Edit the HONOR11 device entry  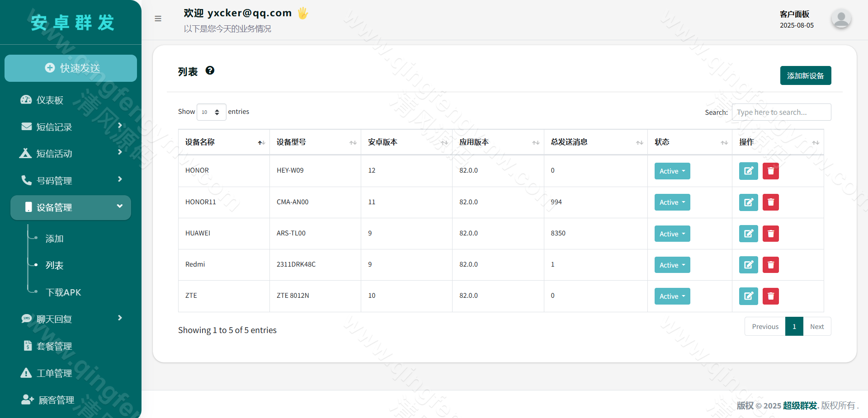748,202
